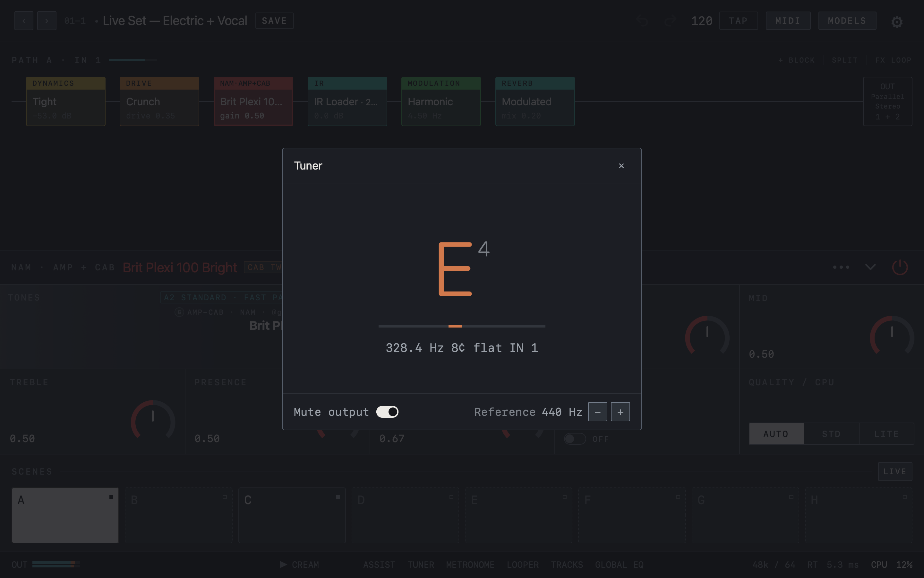Go to next preset arrow
Screen dimensions: 924x578
click(x=47, y=21)
